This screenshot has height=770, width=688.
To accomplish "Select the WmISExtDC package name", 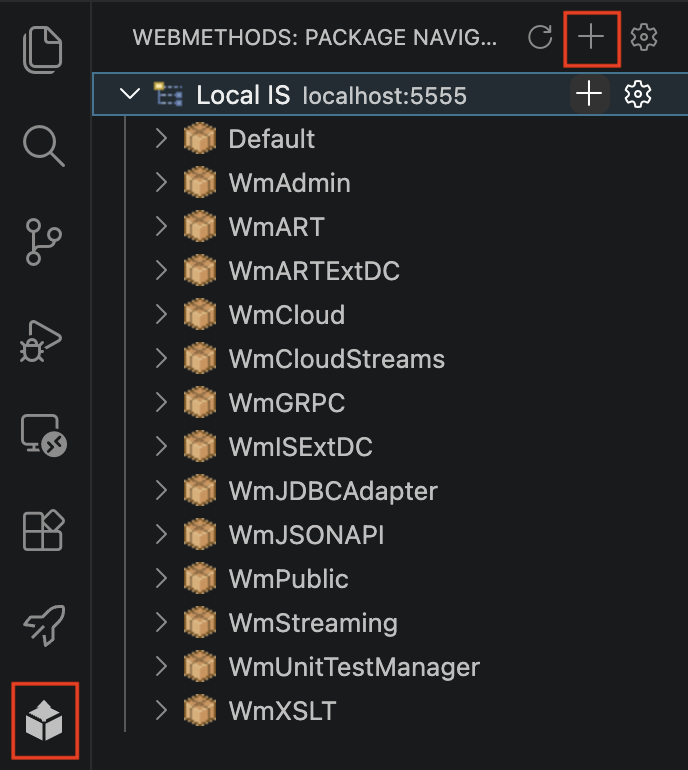I will tap(301, 447).
